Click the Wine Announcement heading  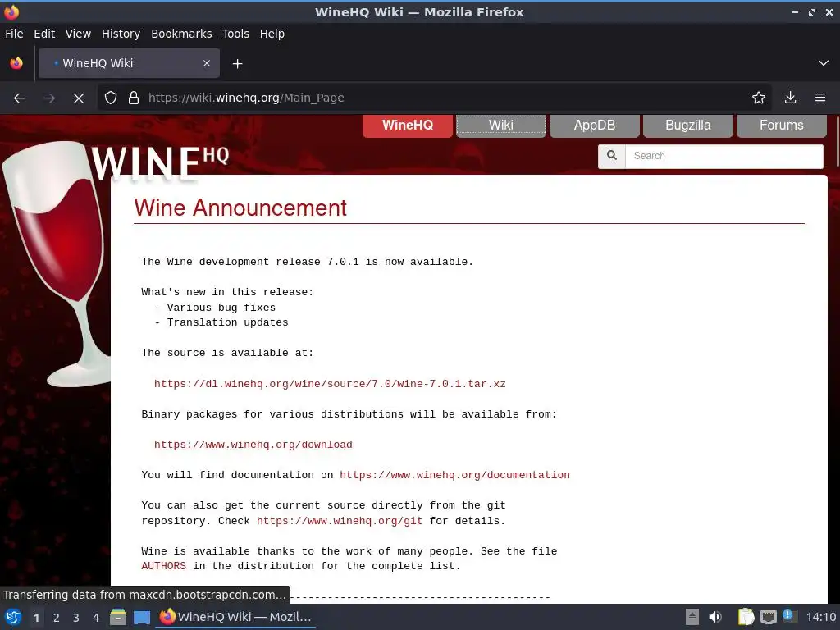click(x=240, y=208)
